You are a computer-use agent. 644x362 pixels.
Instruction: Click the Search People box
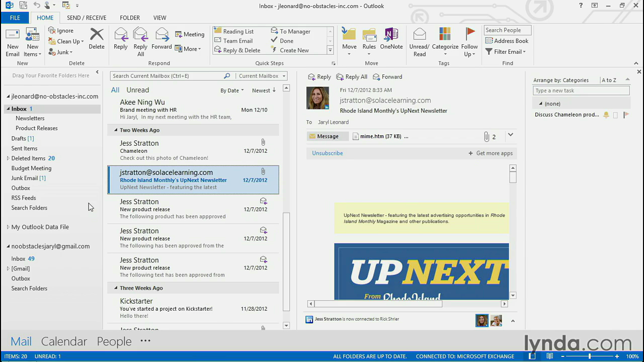point(508,30)
